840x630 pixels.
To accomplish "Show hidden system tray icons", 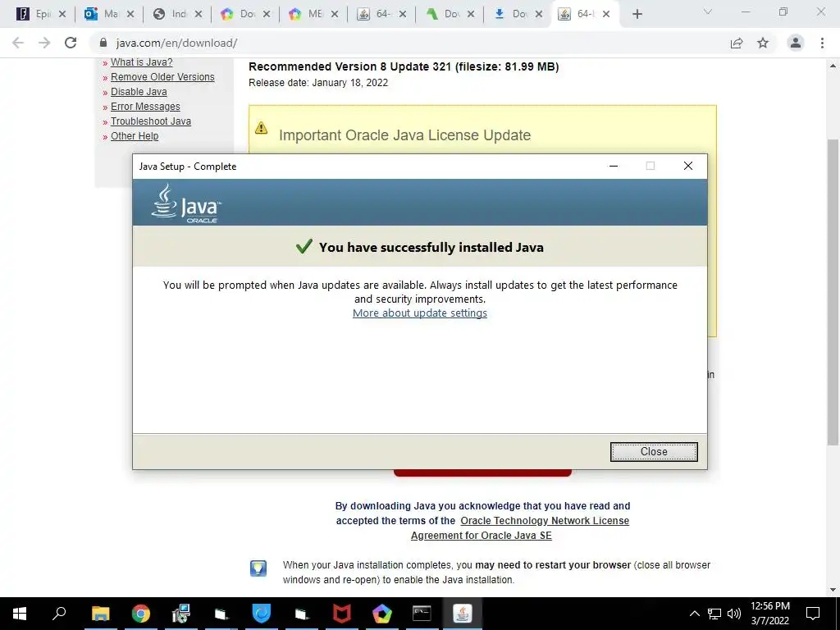I will (694, 614).
